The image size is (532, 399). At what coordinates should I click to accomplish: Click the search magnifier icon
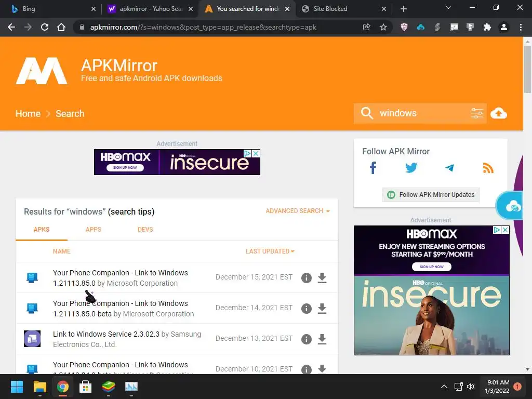[367, 113]
